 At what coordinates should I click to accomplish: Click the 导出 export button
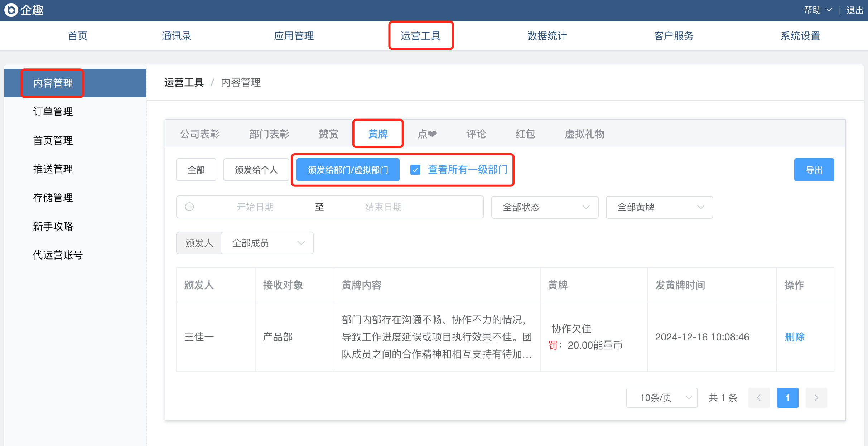point(814,170)
